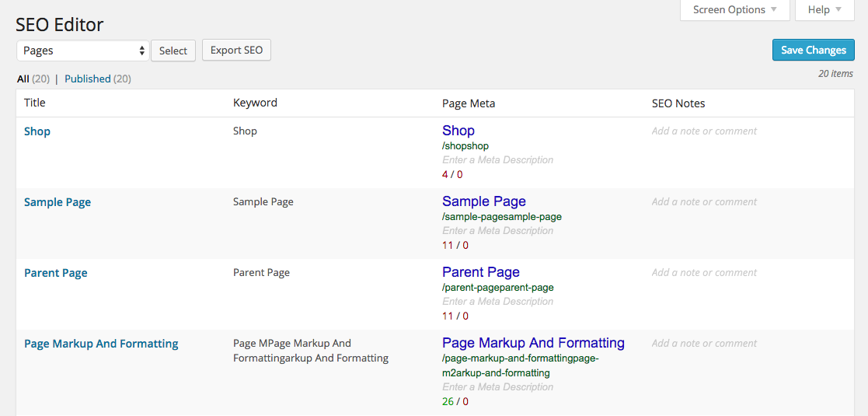868x416 pixels.
Task: Open the Screen Options panel
Action: 734,10
